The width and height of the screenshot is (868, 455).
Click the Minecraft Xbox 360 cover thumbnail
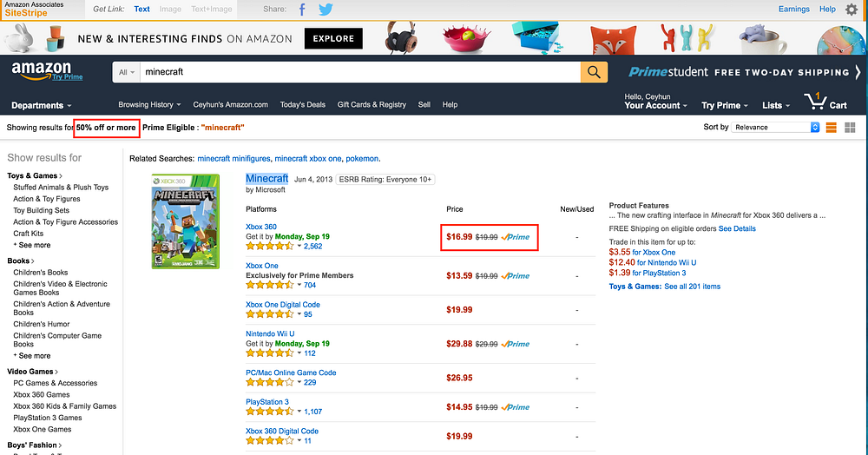tap(186, 221)
